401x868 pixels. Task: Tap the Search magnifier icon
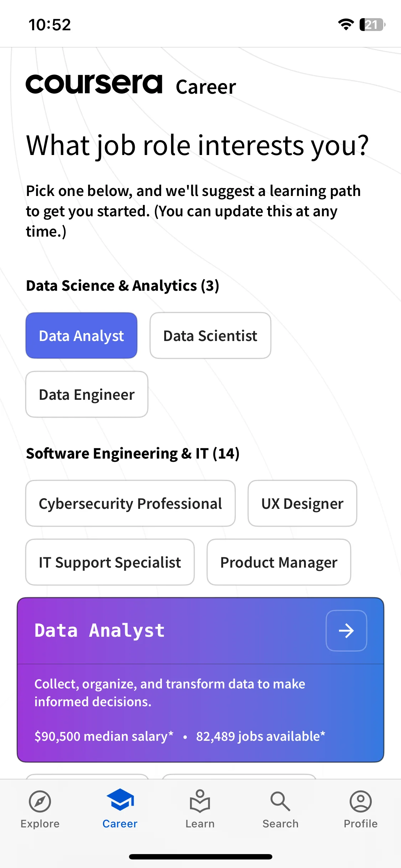coord(281,802)
